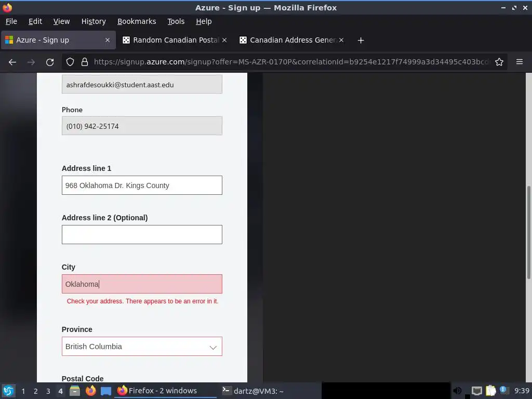Click the Address line 1 field

tap(142, 185)
